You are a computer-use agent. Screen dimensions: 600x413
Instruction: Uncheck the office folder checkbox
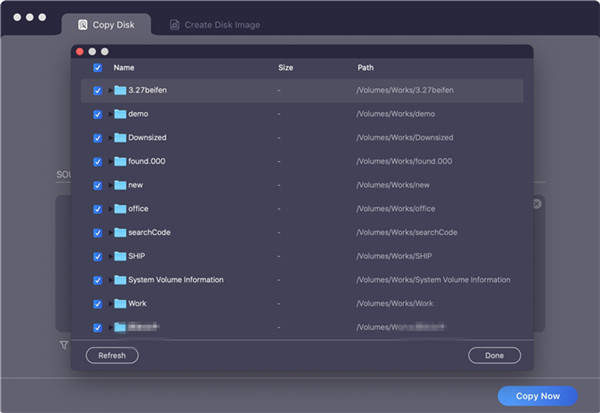97,209
